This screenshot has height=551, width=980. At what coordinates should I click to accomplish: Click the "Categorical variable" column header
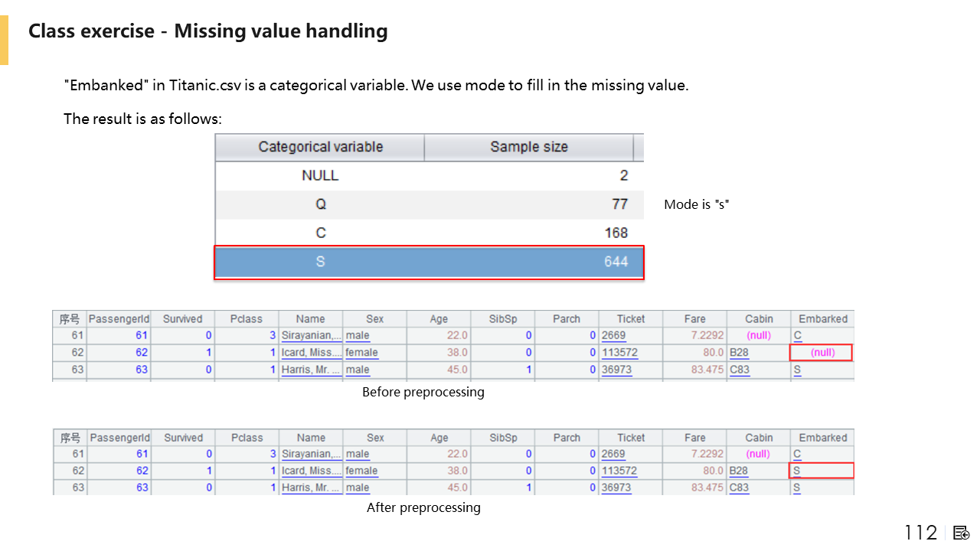click(x=320, y=147)
